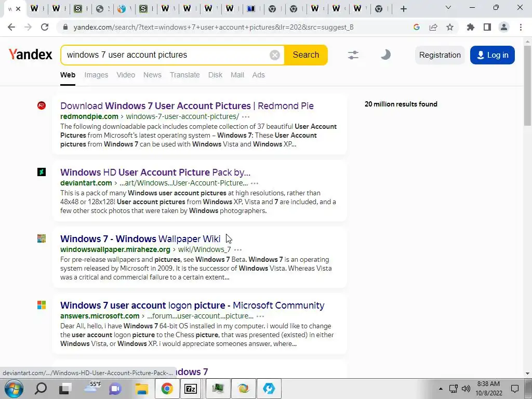Switch to the Video tab
This screenshot has width=532, height=399.
click(x=126, y=75)
